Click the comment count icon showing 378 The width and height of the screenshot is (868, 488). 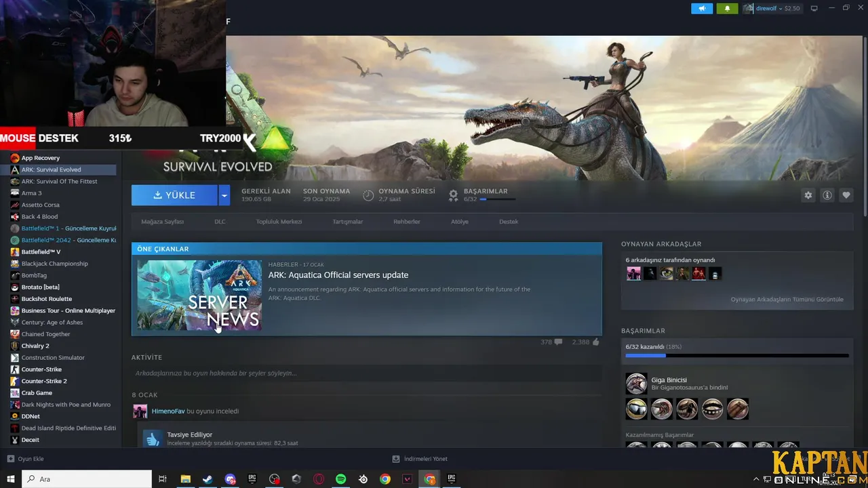pyautogui.click(x=558, y=342)
